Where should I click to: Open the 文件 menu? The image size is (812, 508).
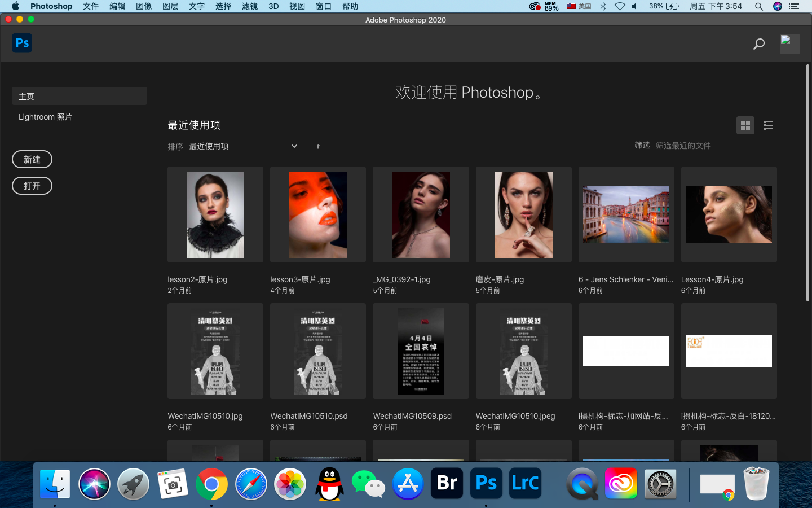[x=91, y=6]
